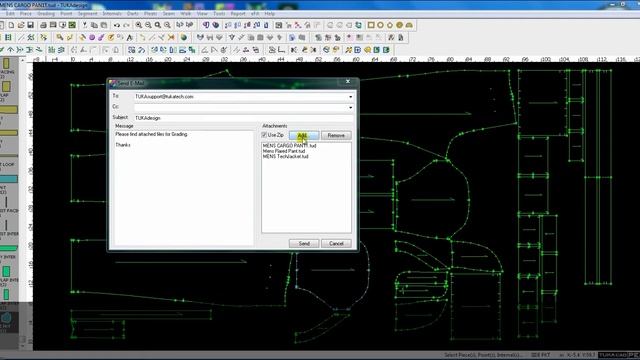Click the Print icon in toolbar
Image resolution: width=640 pixels, height=360 pixels.
click(x=43, y=25)
